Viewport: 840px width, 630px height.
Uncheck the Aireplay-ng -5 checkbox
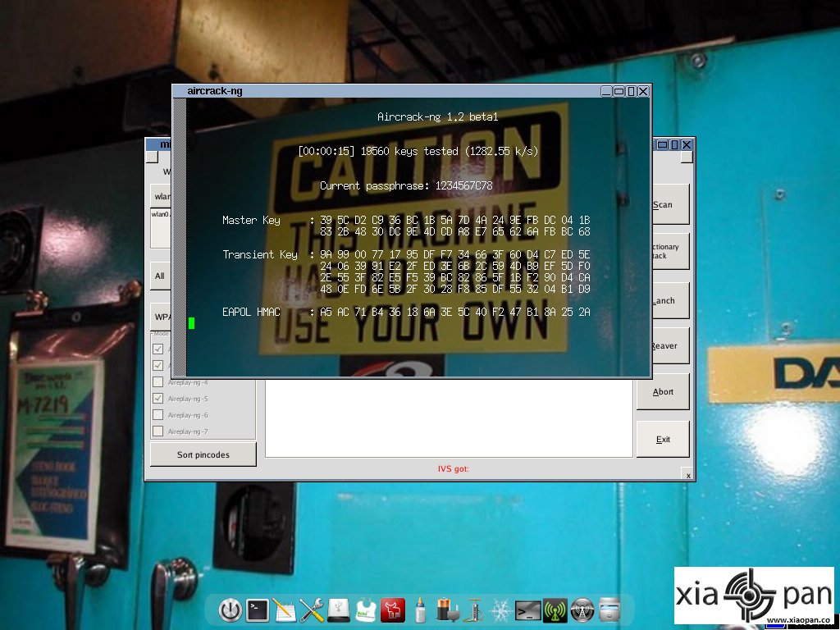point(158,398)
